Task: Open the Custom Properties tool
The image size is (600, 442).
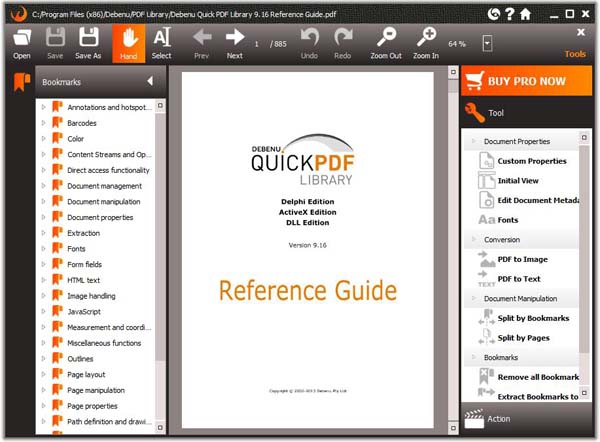Action: (523, 161)
